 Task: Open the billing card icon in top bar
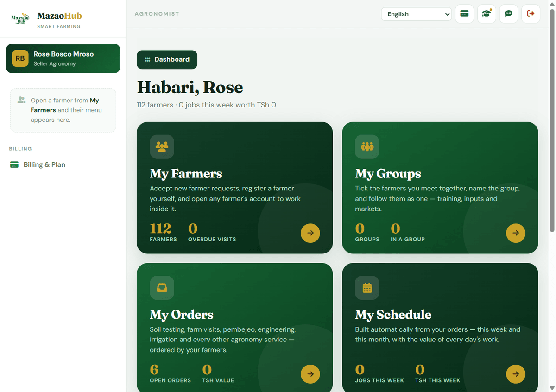point(464,14)
